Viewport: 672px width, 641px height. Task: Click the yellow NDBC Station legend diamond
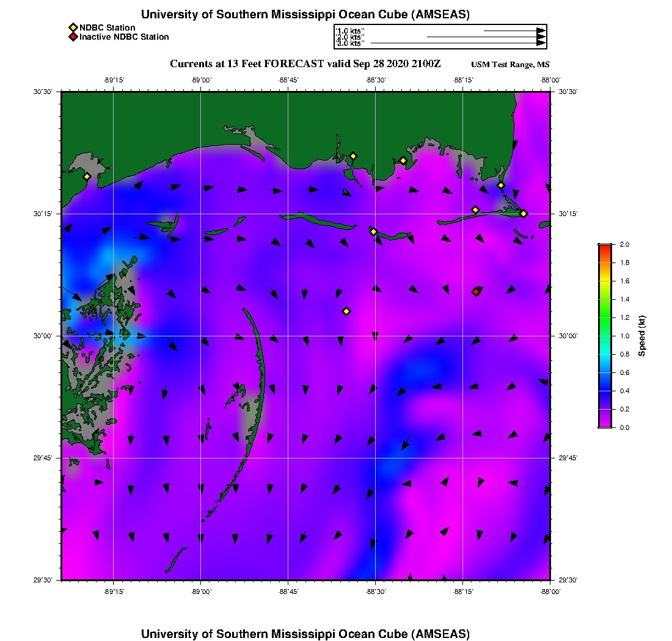click(73, 27)
